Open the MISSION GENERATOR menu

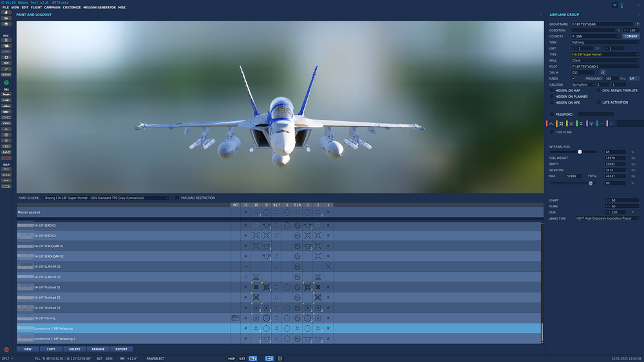(99, 7)
